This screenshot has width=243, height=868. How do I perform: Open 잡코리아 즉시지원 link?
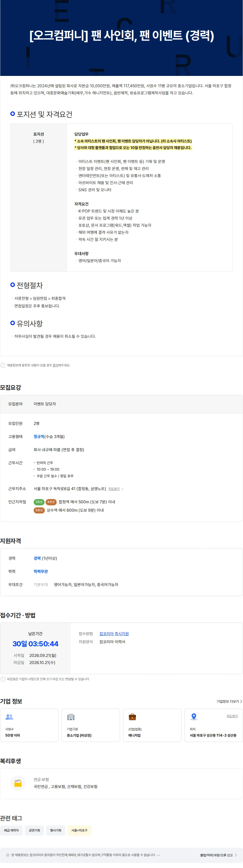tap(114, 634)
